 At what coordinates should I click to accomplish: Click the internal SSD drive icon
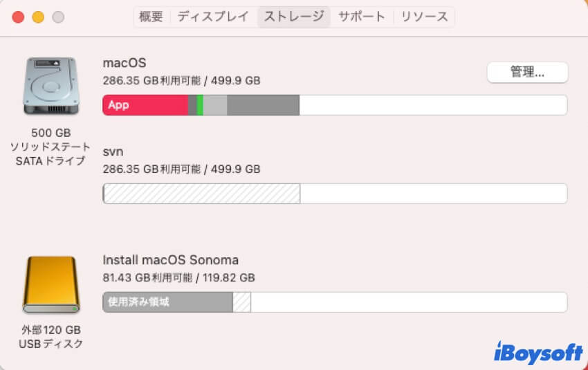tap(51, 86)
